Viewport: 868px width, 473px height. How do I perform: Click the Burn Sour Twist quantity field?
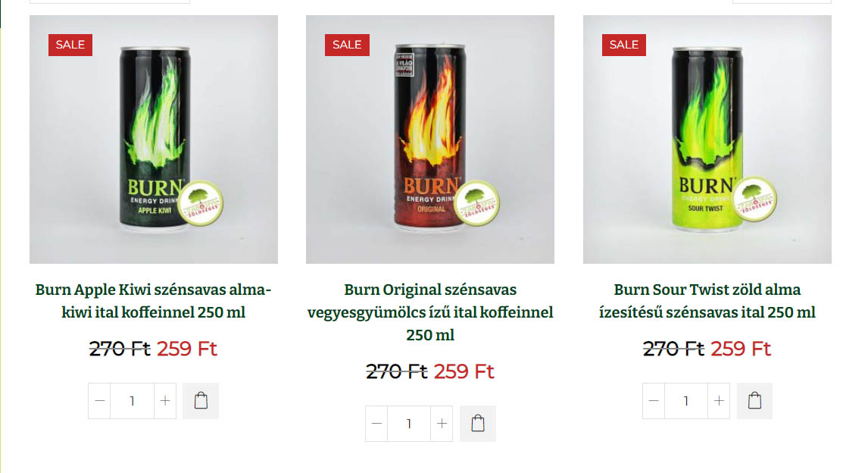[x=686, y=400]
